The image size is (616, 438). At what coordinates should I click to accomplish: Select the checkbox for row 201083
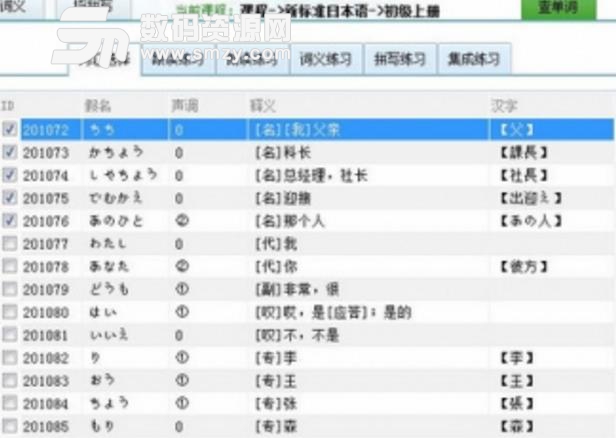click(x=9, y=381)
